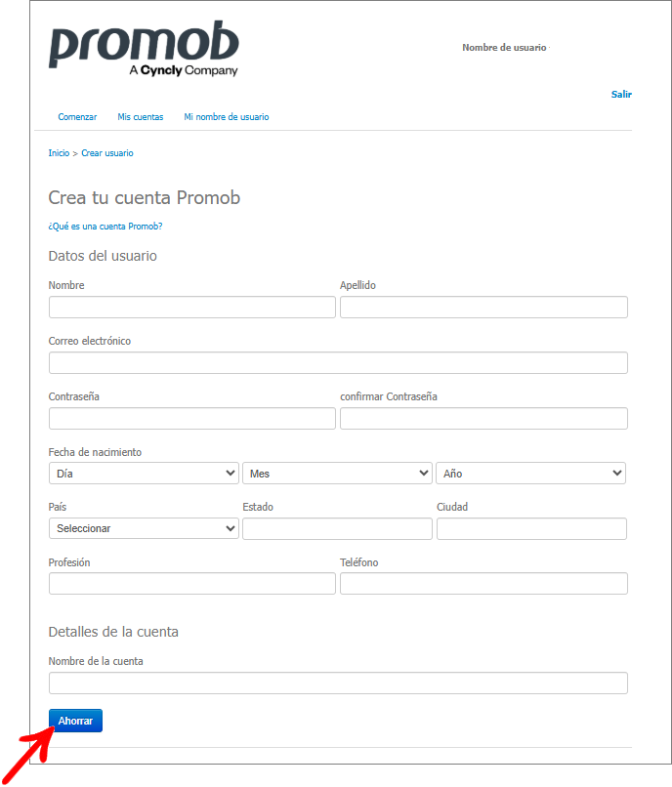Screen dimensions: 672x787
Task: Click the Contraseña password field
Action: [x=191, y=419]
